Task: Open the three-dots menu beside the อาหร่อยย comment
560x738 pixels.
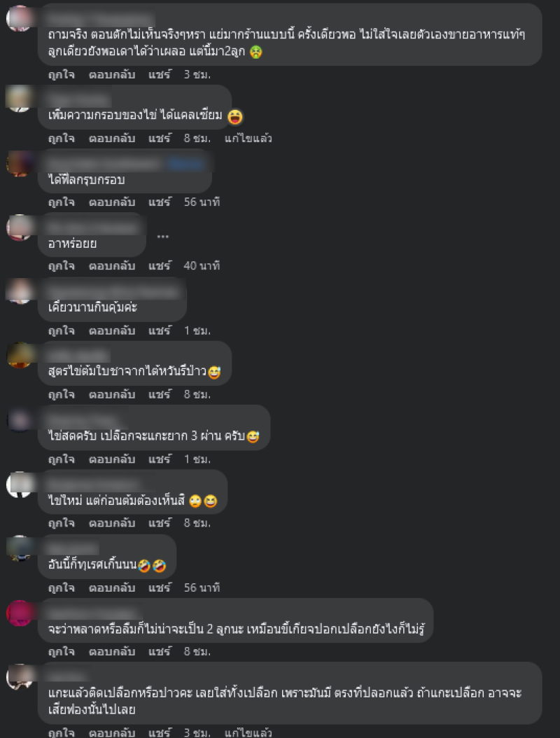Action: pos(163,236)
